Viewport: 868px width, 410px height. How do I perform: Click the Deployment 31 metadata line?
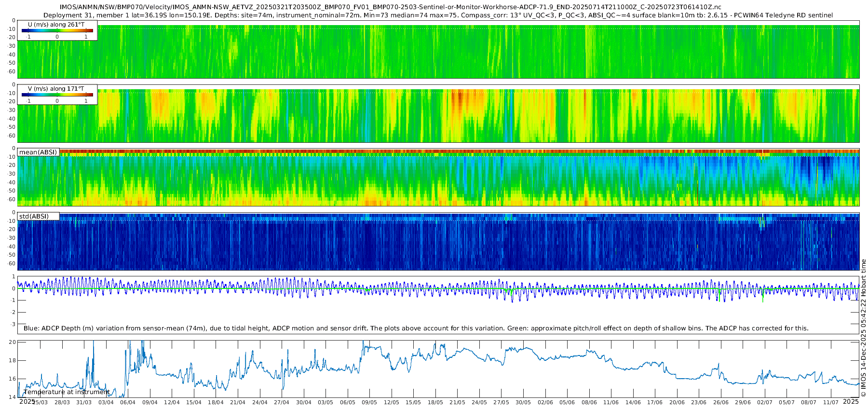point(438,15)
